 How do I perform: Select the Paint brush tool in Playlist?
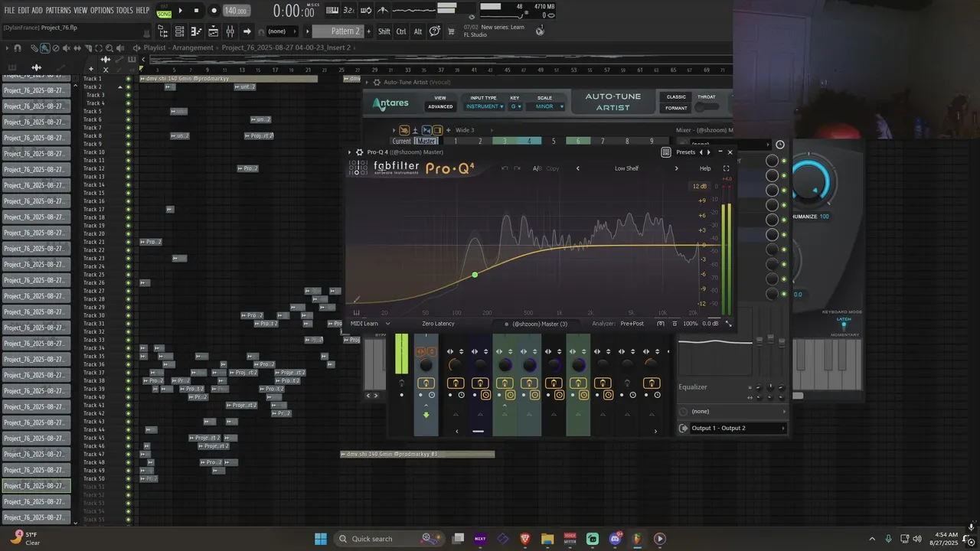click(x=45, y=47)
